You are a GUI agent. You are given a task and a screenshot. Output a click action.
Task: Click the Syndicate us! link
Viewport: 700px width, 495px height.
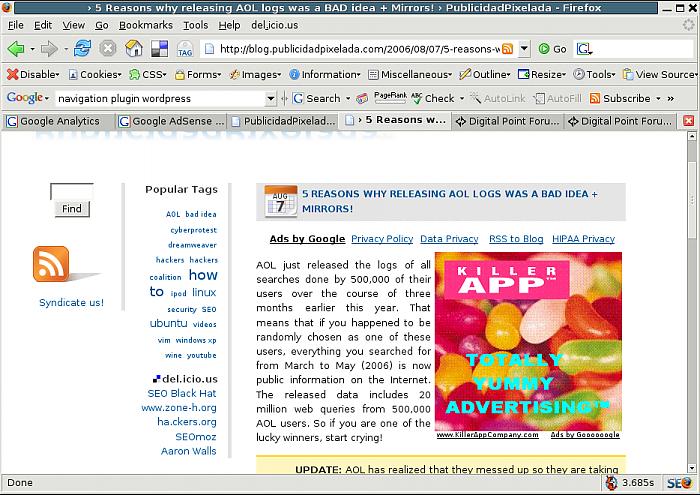click(x=71, y=303)
